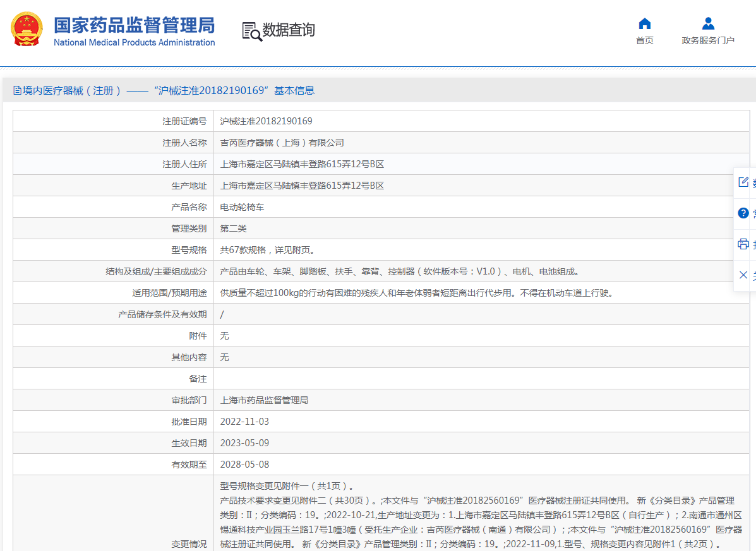Click 无 value in 其他内容 row
The image size is (756, 551).
pos(224,357)
